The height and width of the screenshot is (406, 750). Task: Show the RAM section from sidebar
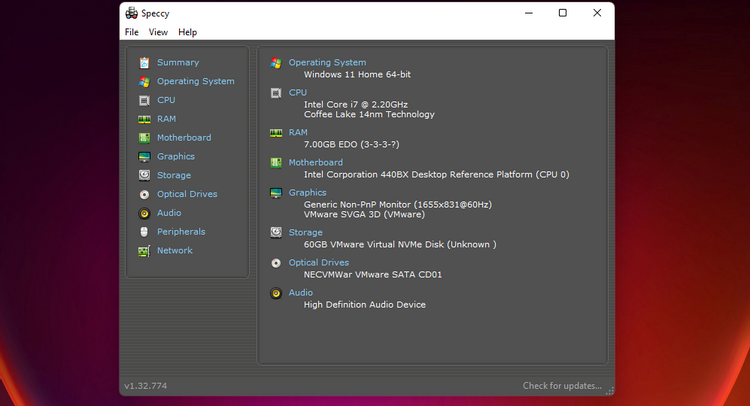(x=166, y=119)
